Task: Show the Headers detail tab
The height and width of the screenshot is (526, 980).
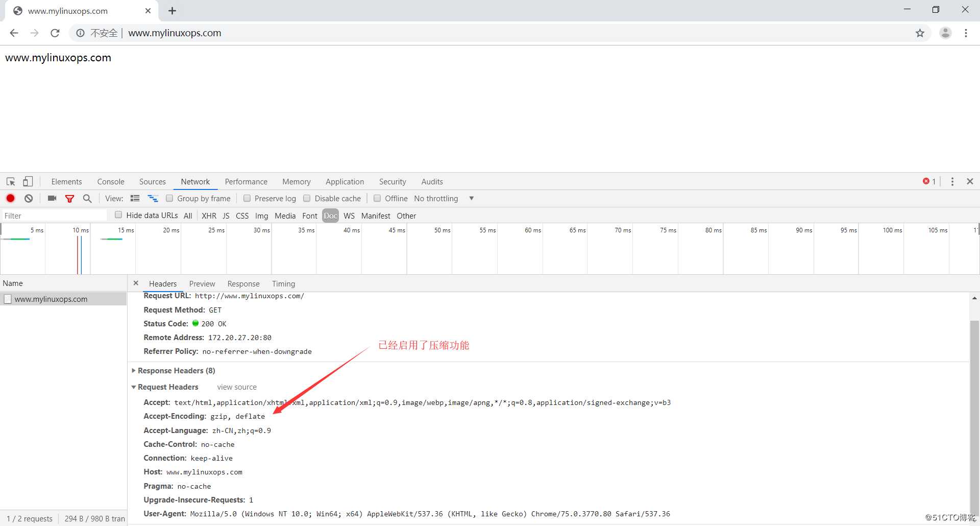Action: click(163, 284)
